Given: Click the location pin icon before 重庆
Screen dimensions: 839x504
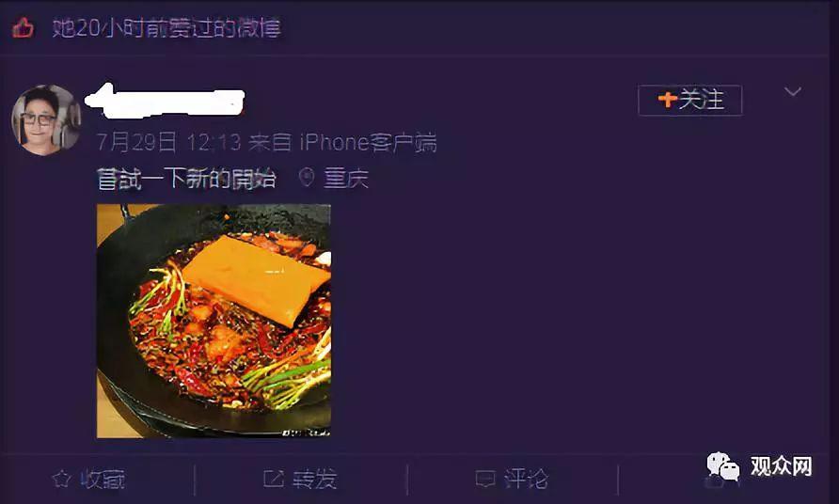Looking at the screenshot, I should pyautogui.click(x=306, y=177).
